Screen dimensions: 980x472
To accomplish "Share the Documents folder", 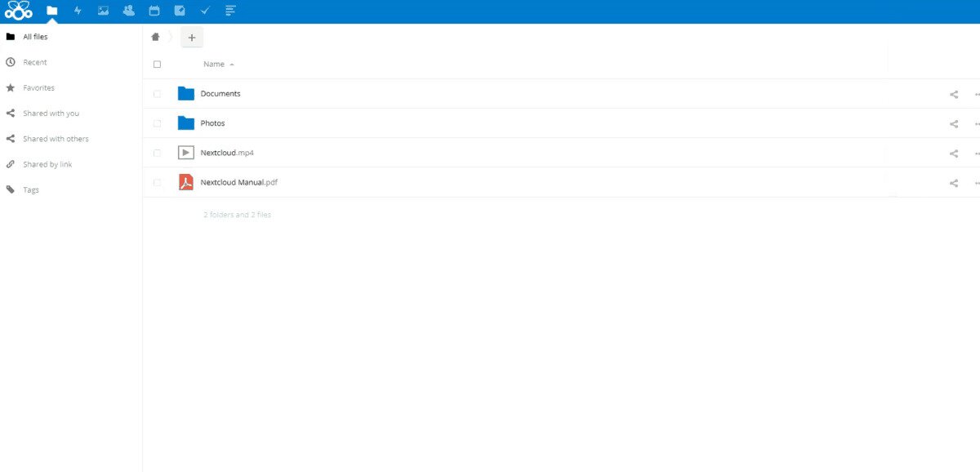I will coord(954,94).
